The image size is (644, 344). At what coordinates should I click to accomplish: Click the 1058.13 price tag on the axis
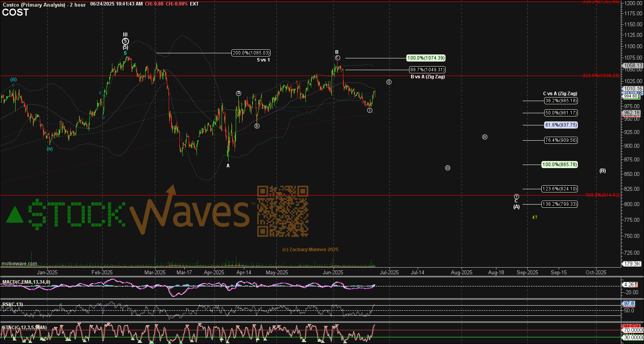pos(633,66)
